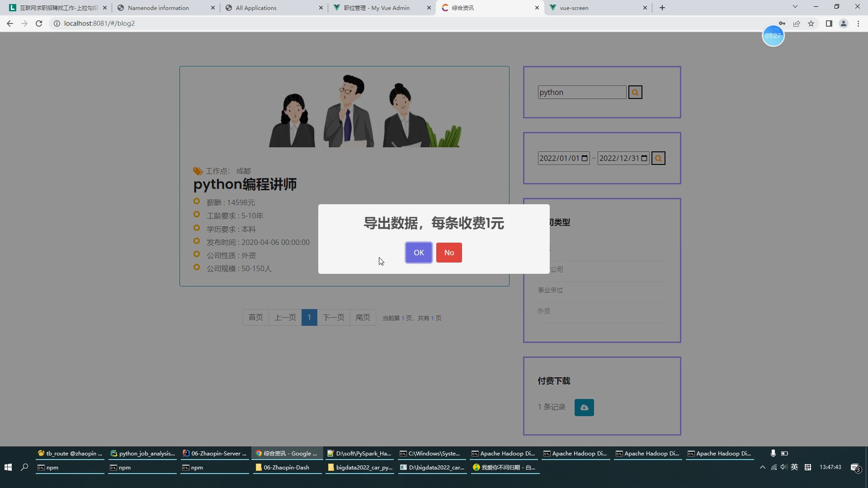This screenshot has width=868, height=488.
Task: Expand hidden icons in the system tray
Action: (762, 467)
